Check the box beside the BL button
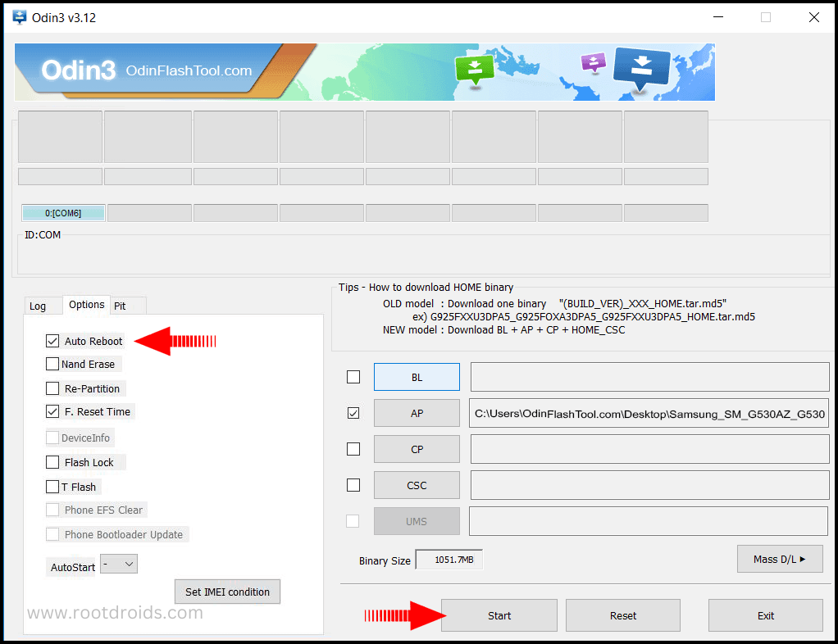This screenshot has width=838, height=644. click(353, 377)
